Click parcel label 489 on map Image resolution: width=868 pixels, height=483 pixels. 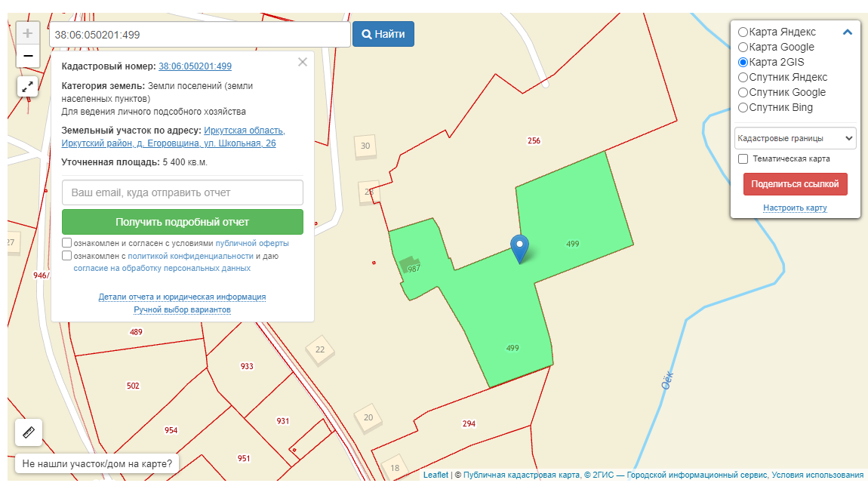tap(136, 332)
